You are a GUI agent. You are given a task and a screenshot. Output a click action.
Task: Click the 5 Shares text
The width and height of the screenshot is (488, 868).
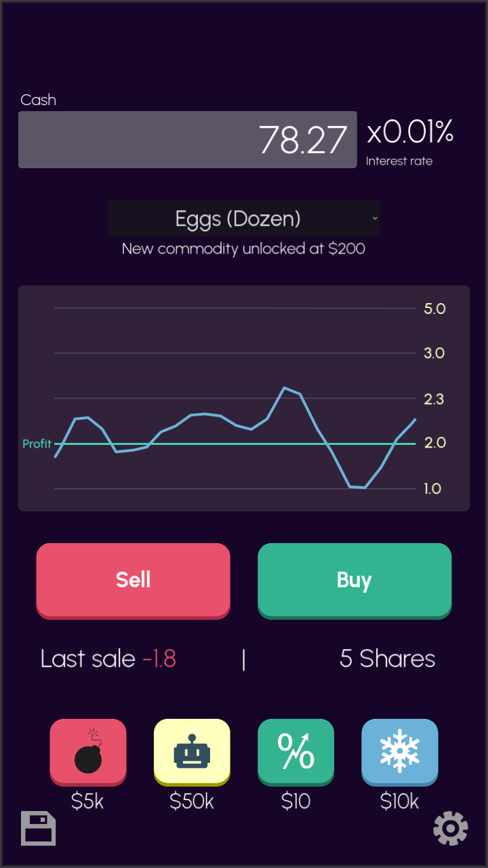click(x=387, y=658)
